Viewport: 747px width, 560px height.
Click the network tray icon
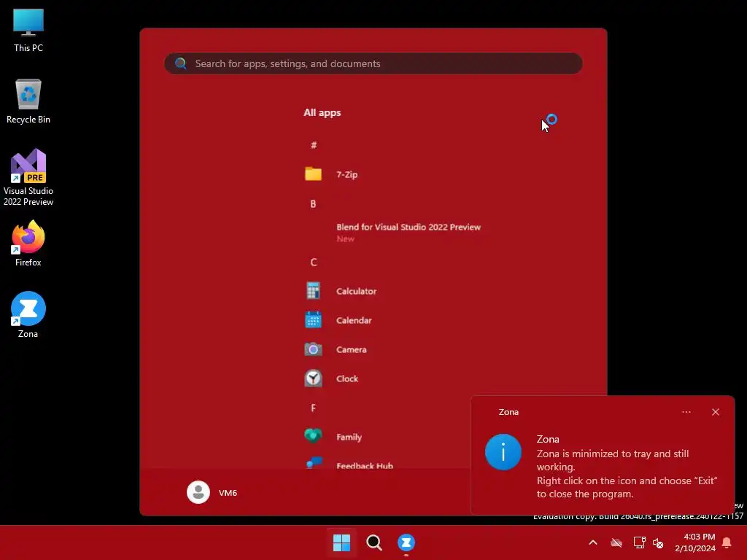[639, 542]
